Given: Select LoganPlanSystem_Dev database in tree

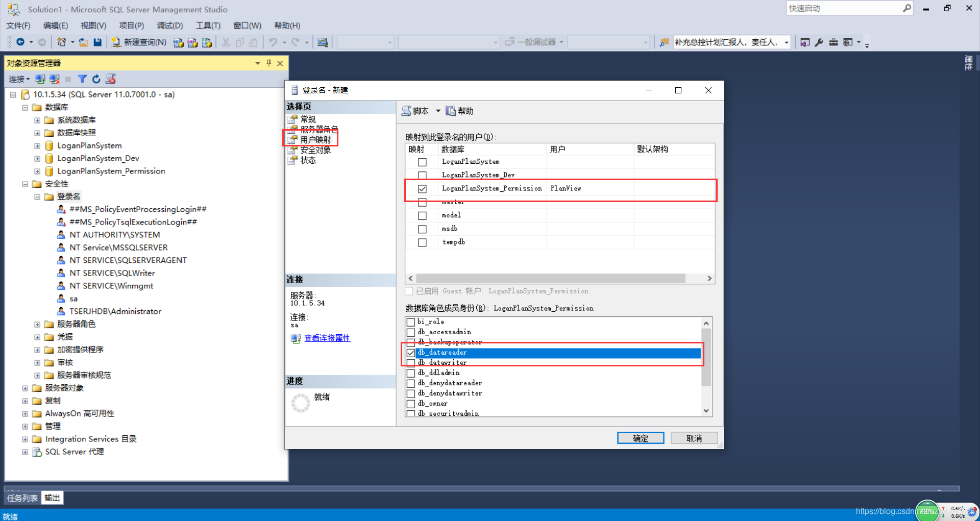Looking at the screenshot, I should [x=98, y=158].
